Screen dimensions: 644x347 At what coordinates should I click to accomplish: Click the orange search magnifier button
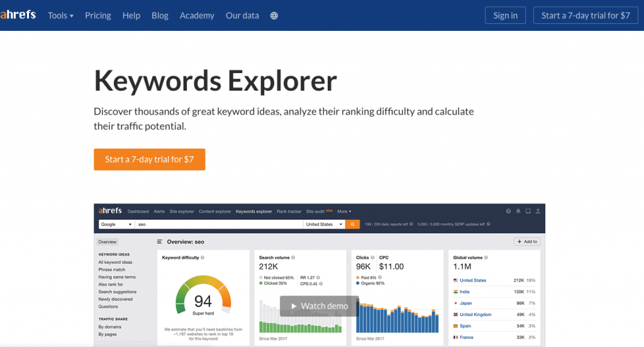pos(352,224)
